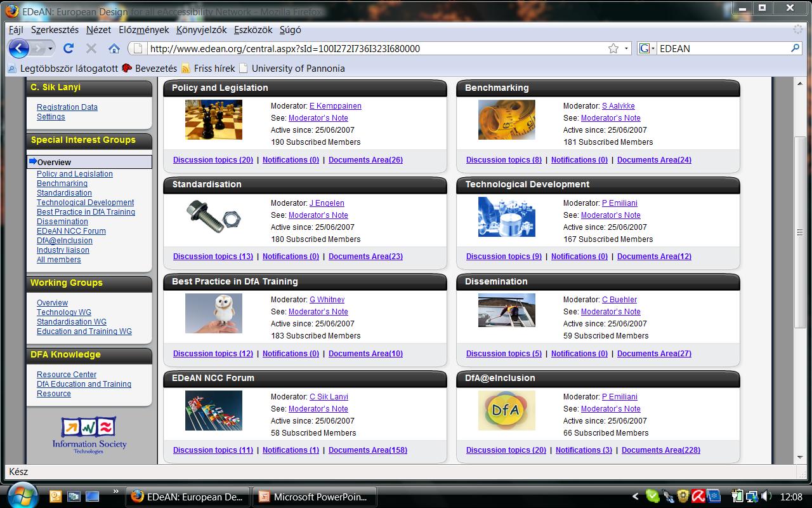Click the owl Best Practice thumbnail

pyautogui.click(x=214, y=313)
